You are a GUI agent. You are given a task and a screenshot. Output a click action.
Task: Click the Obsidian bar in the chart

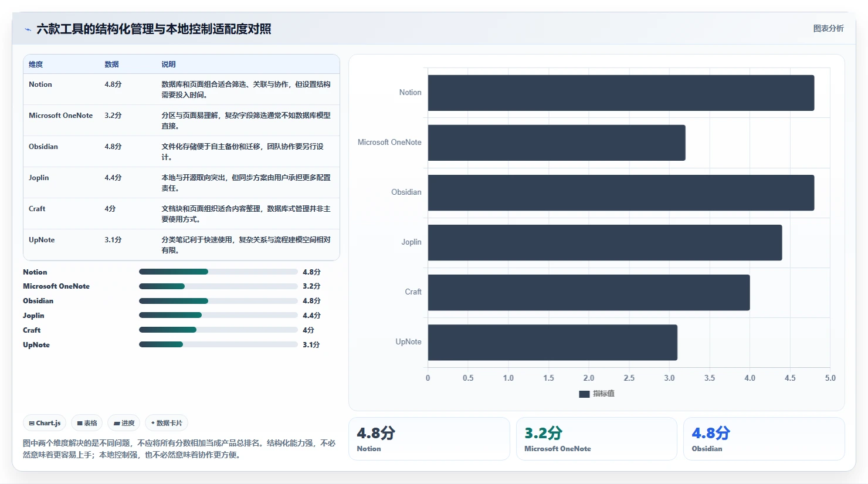coord(621,192)
